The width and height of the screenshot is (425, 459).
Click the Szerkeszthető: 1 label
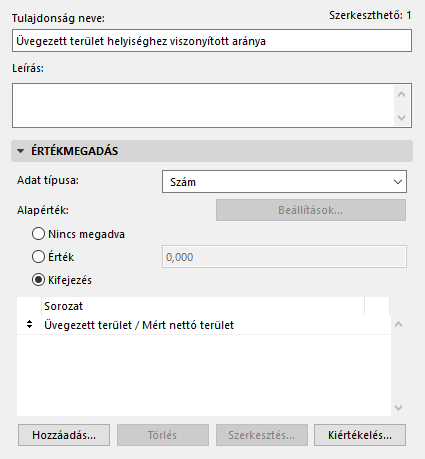(370, 15)
